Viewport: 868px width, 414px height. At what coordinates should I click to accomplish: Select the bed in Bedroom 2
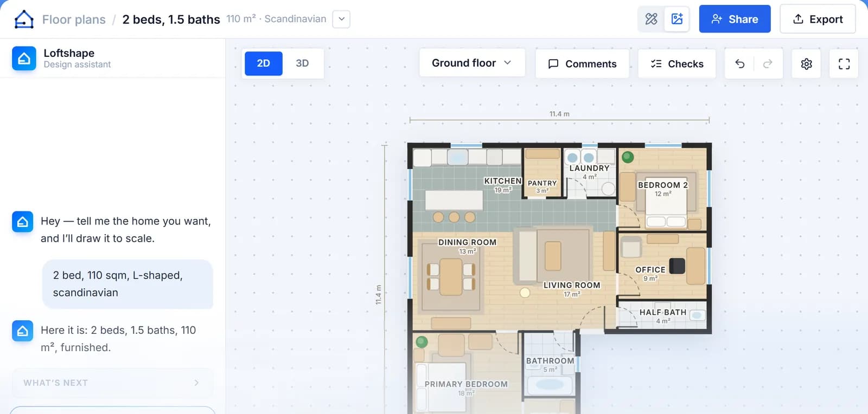666,202
